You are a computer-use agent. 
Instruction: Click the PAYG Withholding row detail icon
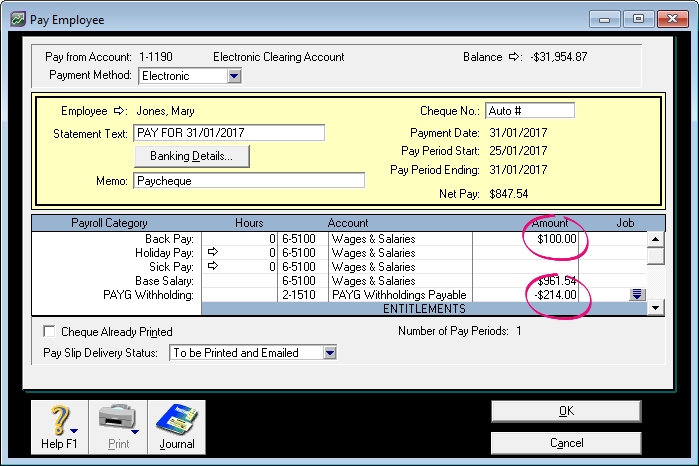tap(636, 294)
